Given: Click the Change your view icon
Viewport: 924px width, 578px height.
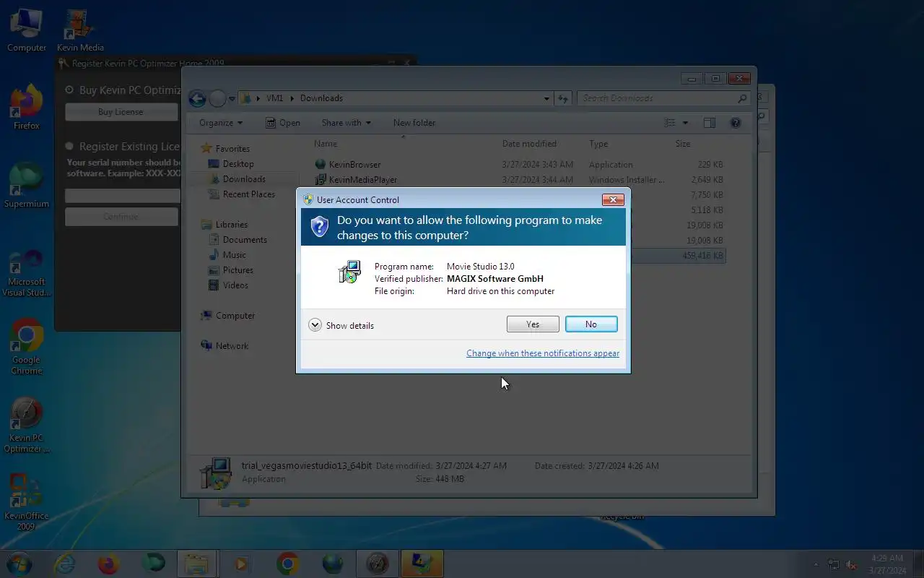Looking at the screenshot, I should 670,123.
